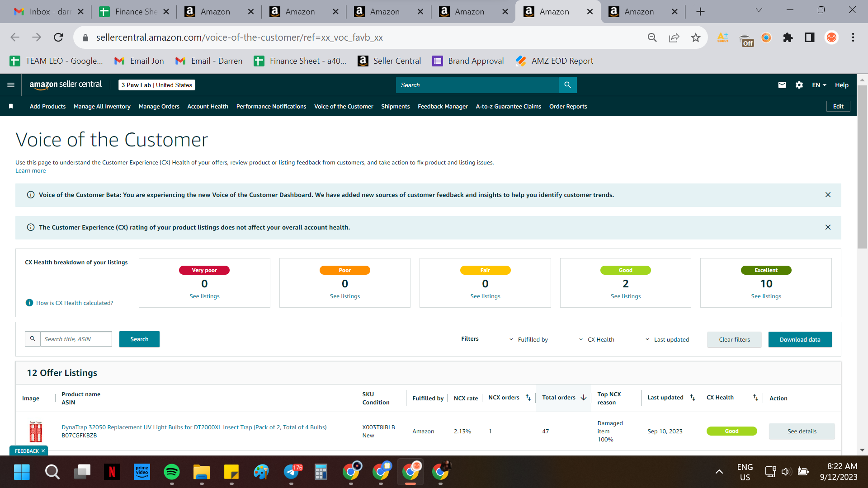
Task: Click the Seller Central search magnifier button
Action: pyautogui.click(x=567, y=85)
